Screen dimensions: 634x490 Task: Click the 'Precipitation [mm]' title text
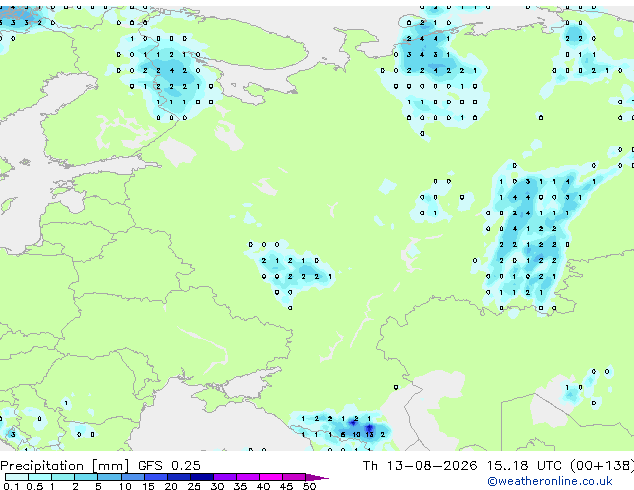64,466
